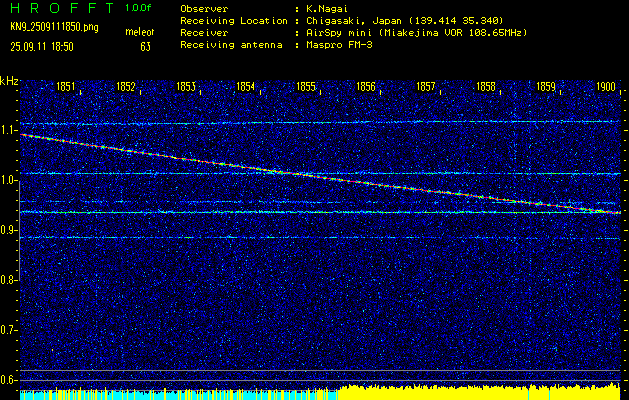Click the 1852 time marker
The height and width of the screenshot is (400, 629).
126,86
